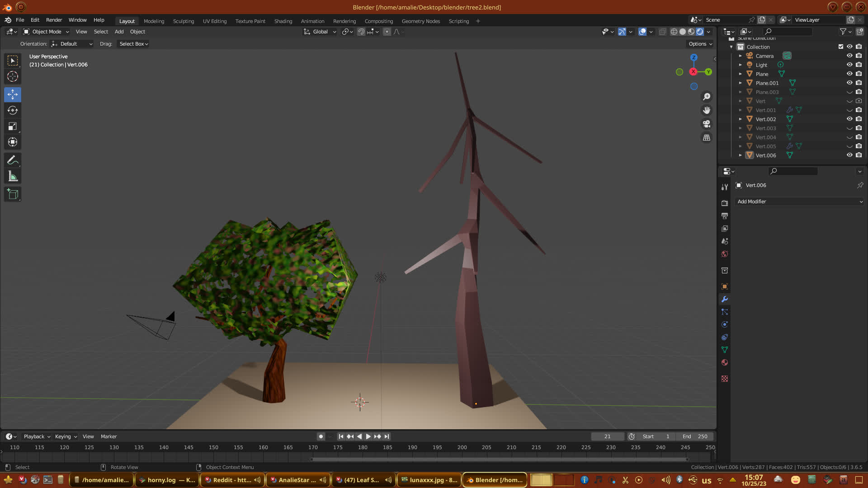868x488 pixels.
Task: Hide Vert.002 with its eye icon
Action: click(x=849, y=119)
